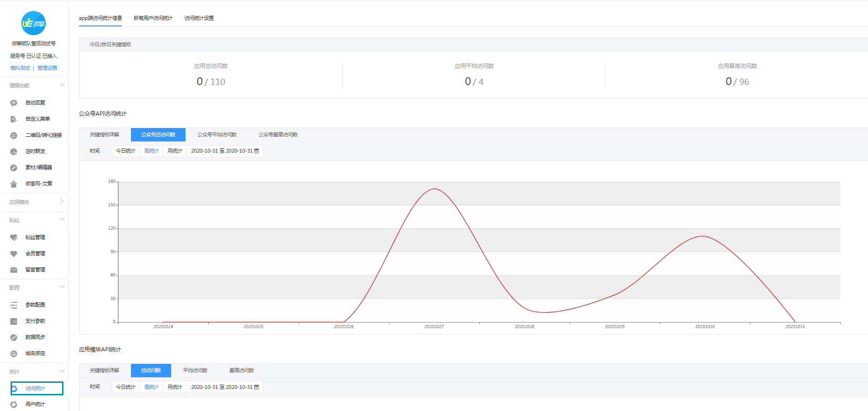Open 自动回复 via its speech bubble icon
868x411 pixels.
coord(13,103)
